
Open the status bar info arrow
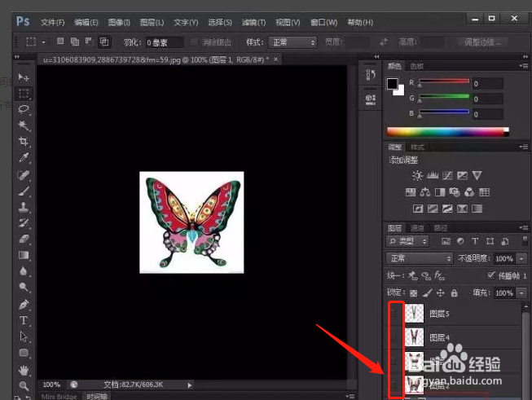tap(190, 385)
